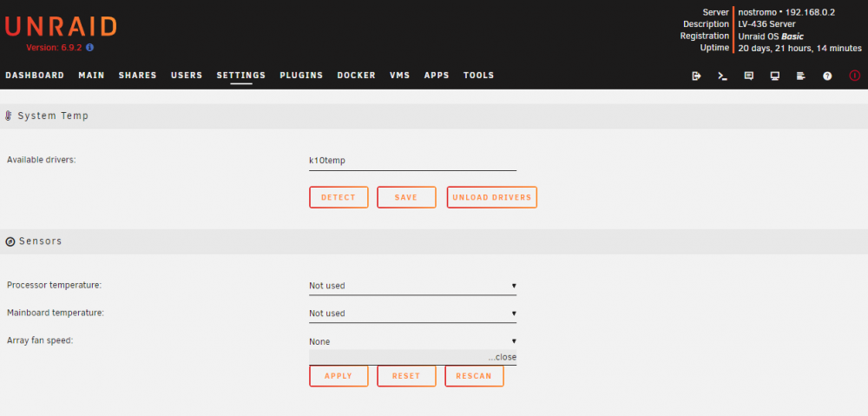Viewport: 868px width, 416px height.
Task: Select the Settings tab
Action: click(240, 76)
